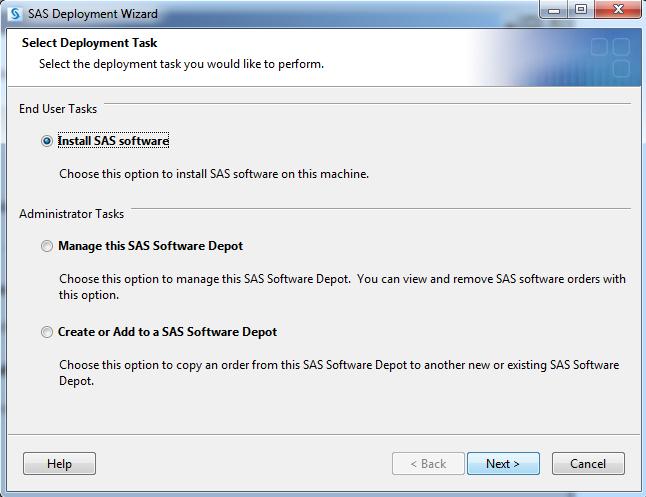Click 'Choose this option to install SAS software' description
The width and height of the screenshot is (646, 497).
[214, 174]
